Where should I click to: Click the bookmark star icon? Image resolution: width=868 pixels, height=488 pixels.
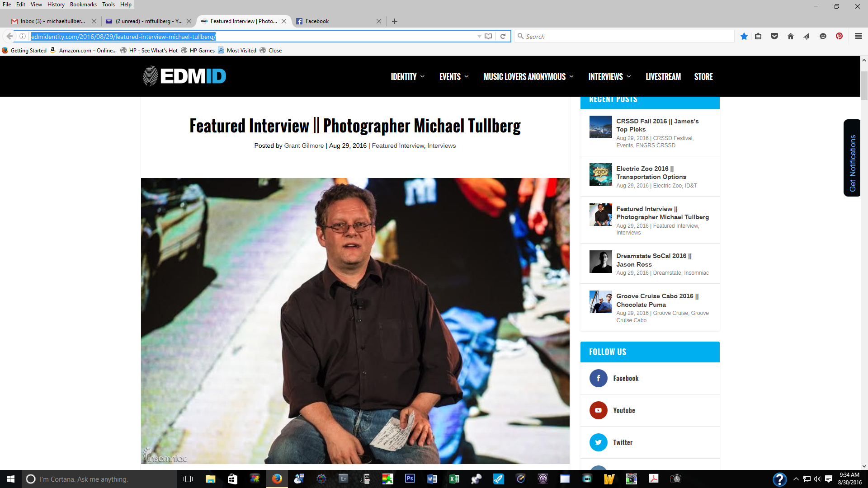coord(744,36)
